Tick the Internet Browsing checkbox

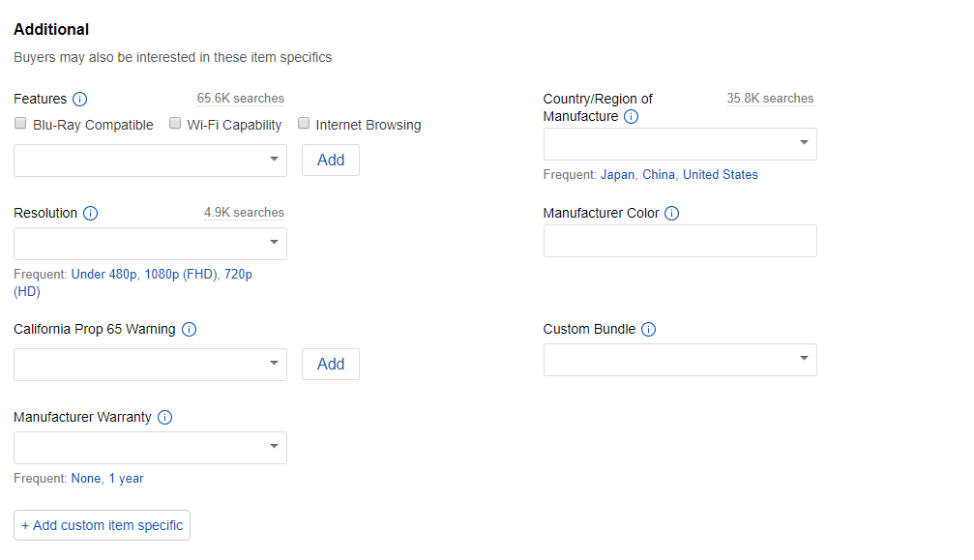[x=304, y=124]
